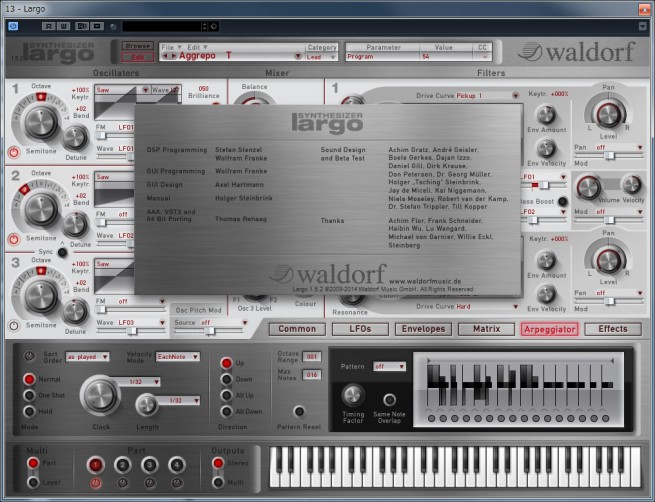The height and width of the screenshot is (502, 655).
Task: Click Osc Pitch Mod Source slider
Action: 208,331
